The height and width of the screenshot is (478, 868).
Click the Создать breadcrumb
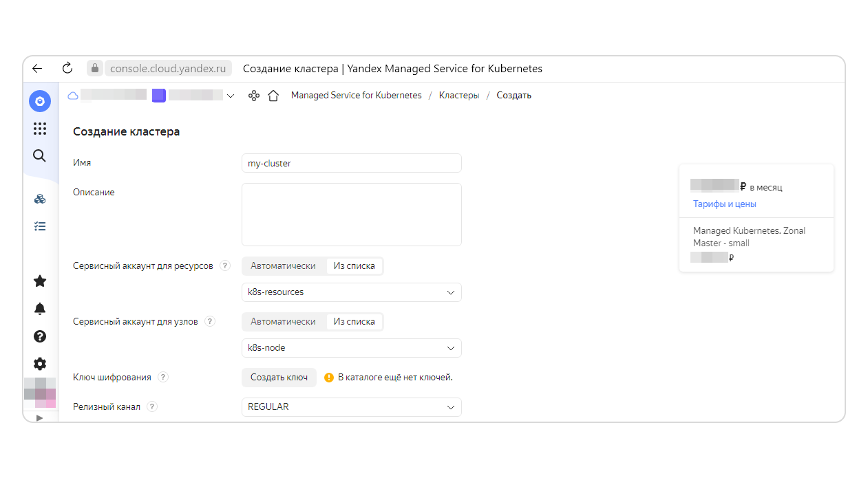(x=514, y=96)
